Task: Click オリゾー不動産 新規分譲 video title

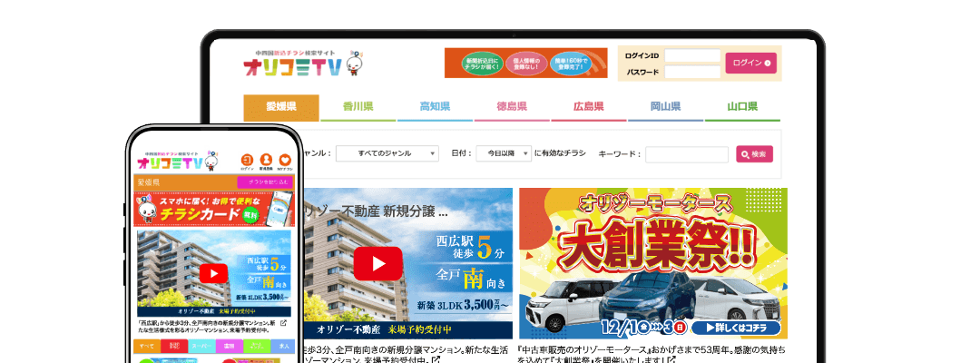Action: (377, 211)
